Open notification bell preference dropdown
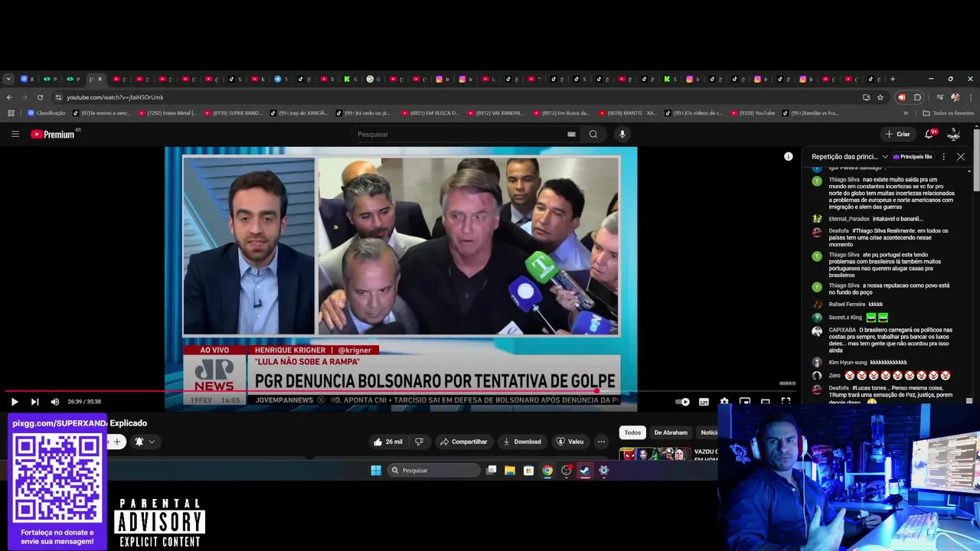Viewport: 980px width, 551px height. coord(145,442)
